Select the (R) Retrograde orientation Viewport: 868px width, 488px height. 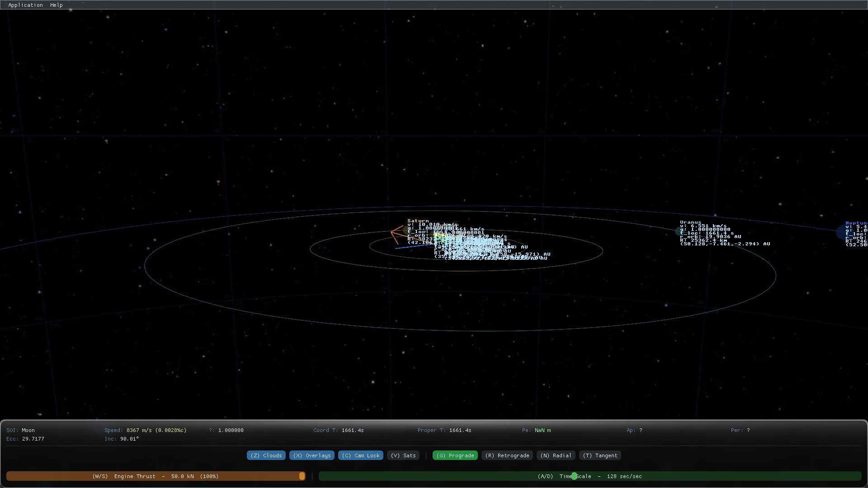tap(507, 455)
